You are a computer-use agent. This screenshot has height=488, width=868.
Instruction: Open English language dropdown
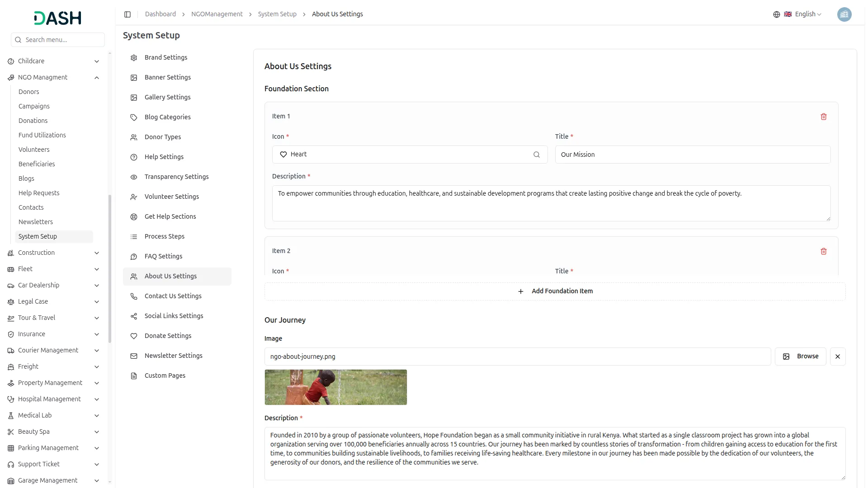[x=808, y=14]
